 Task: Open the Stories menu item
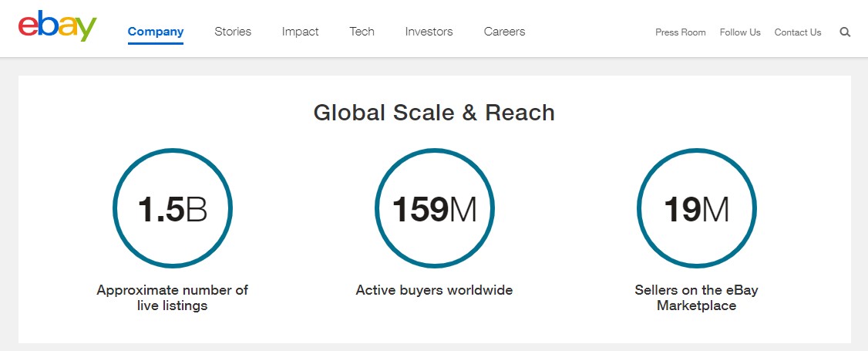(x=233, y=32)
